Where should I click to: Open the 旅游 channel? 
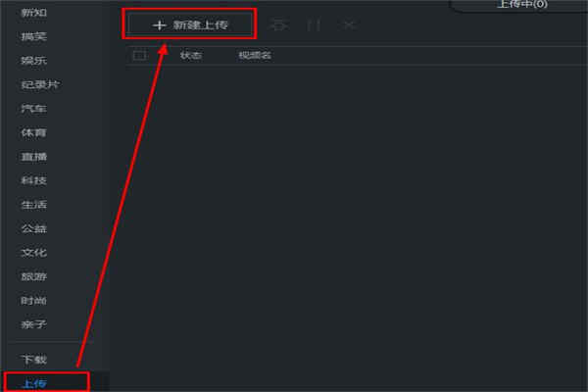[34, 276]
